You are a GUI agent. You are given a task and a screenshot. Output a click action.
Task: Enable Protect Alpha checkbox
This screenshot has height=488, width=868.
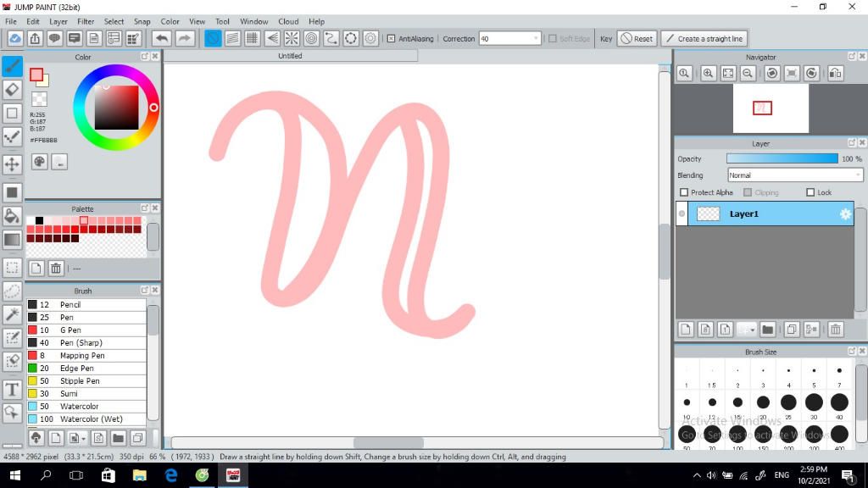coord(684,192)
